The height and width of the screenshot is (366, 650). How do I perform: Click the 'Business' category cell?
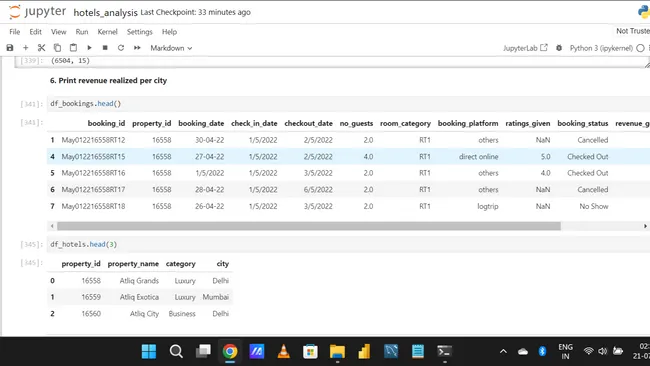pyautogui.click(x=182, y=314)
